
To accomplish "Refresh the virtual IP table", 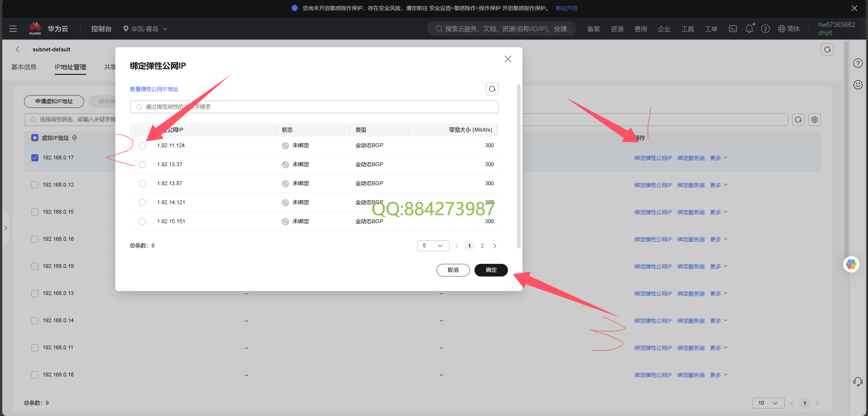I will click(x=798, y=120).
